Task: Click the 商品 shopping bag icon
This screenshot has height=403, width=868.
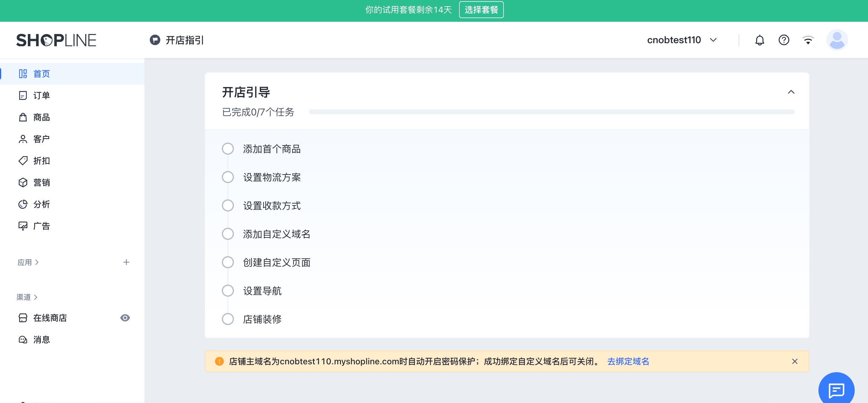Action: click(x=23, y=117)
